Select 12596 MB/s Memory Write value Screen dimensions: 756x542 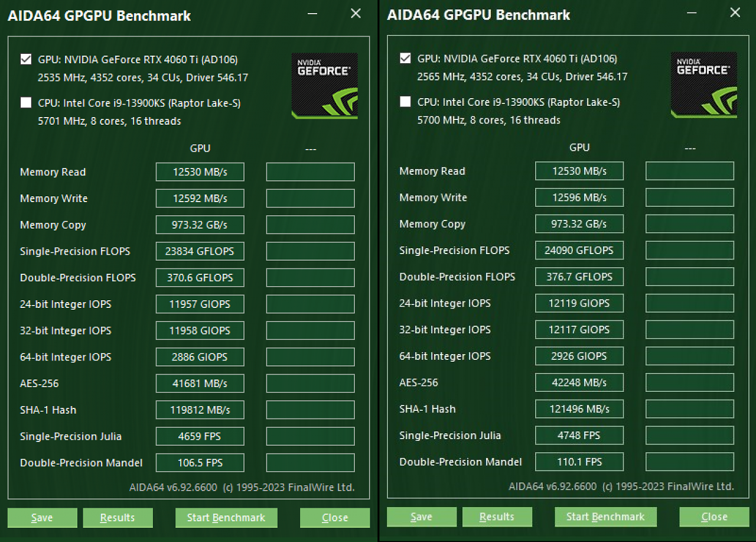point(579,197)
